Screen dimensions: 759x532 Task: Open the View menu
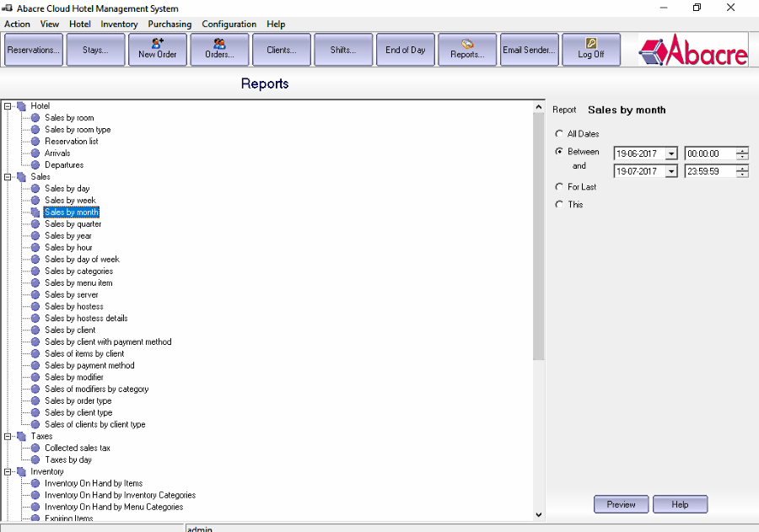(50, 24)
